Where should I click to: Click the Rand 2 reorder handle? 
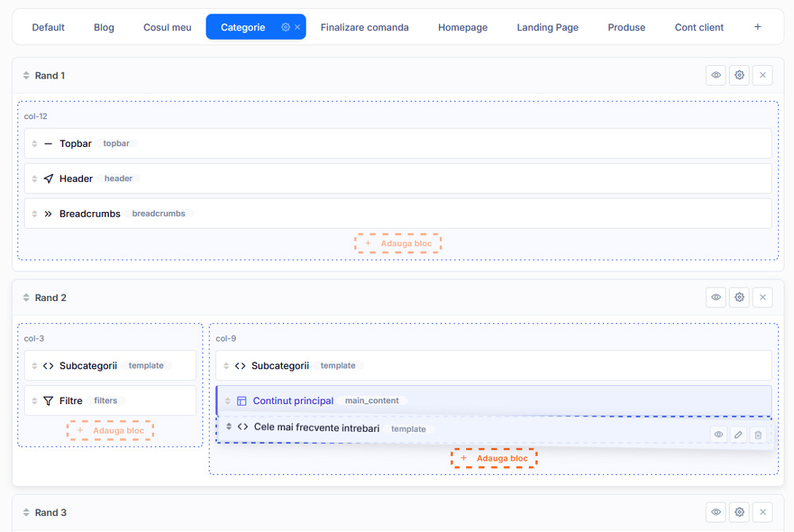click(x=26, y=298)
